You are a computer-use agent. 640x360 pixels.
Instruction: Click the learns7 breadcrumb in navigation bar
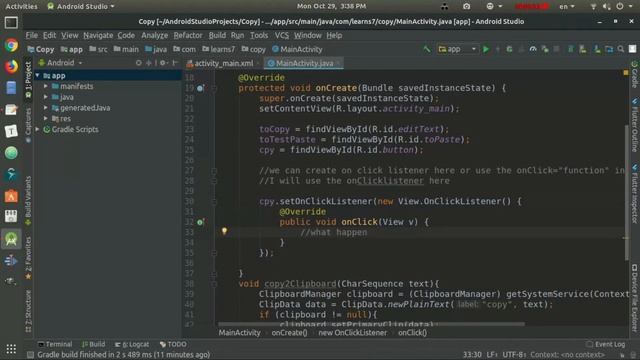click(x=219, y=49)
